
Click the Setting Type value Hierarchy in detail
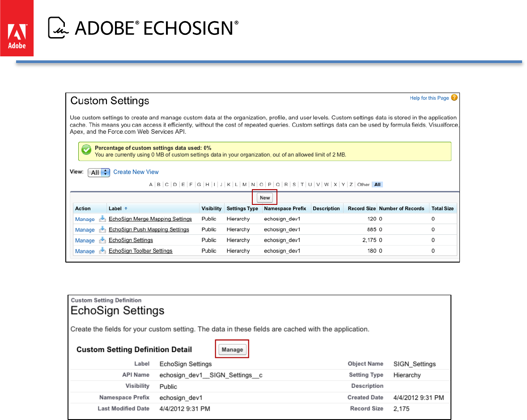coord(407,375)
